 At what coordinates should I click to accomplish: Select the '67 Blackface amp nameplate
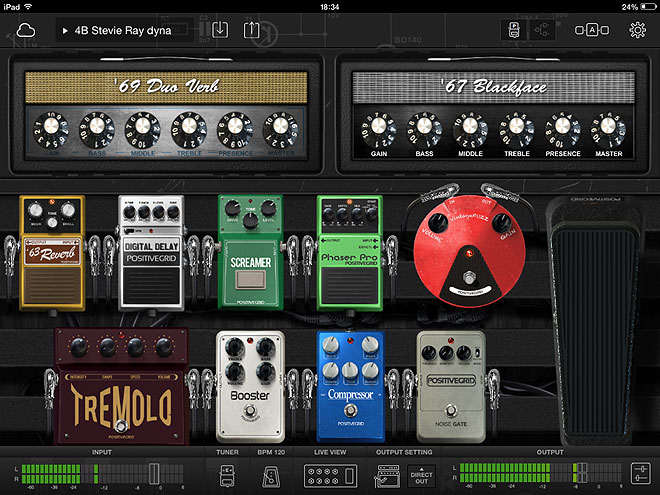[494, 87]
